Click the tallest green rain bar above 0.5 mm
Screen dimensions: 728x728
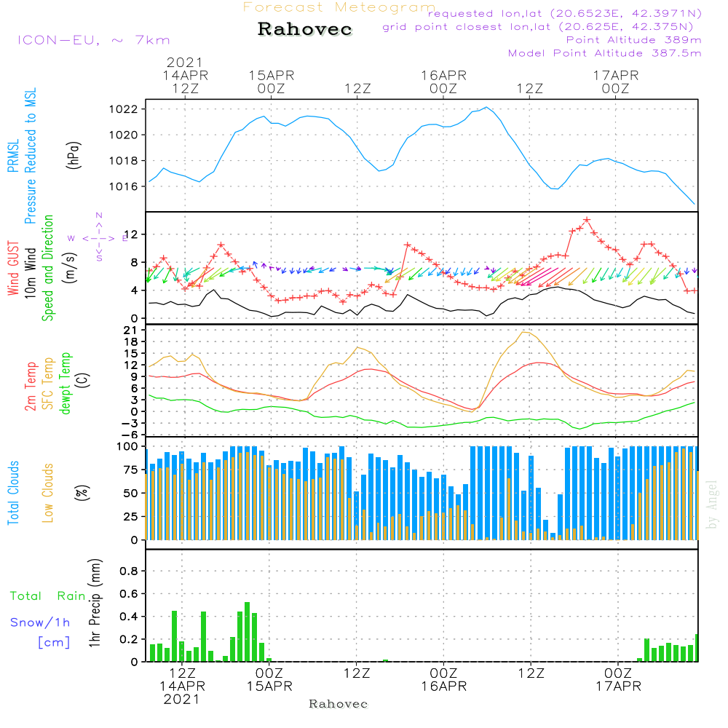pos(247,632)
